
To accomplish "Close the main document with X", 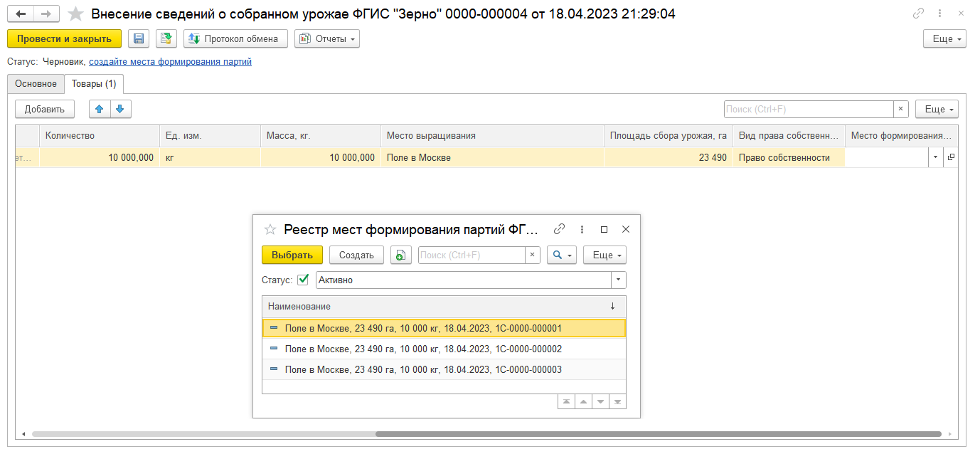I will tap(961, 14).
